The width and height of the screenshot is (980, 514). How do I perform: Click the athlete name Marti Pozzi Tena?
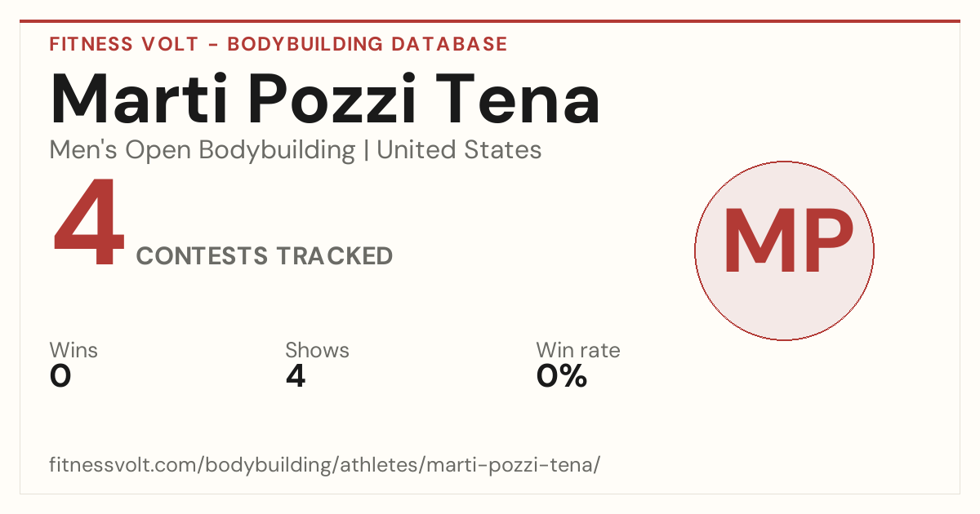tap(325, 99)
